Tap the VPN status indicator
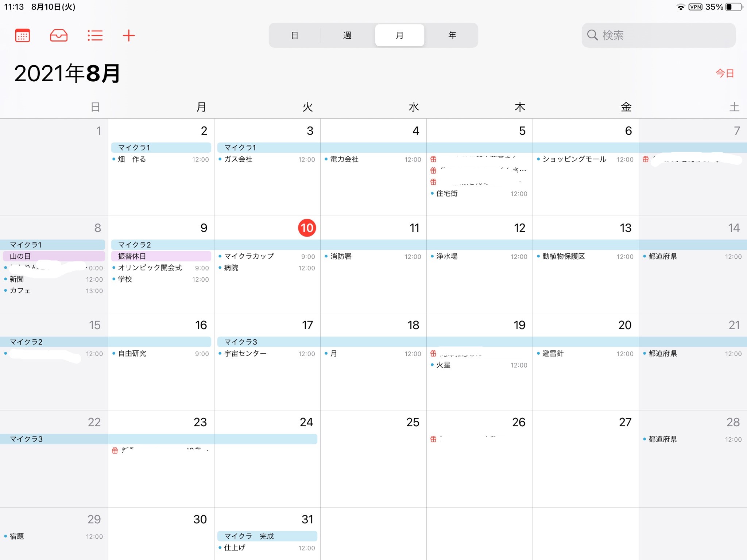747x560 pixels. click(695, 7)
